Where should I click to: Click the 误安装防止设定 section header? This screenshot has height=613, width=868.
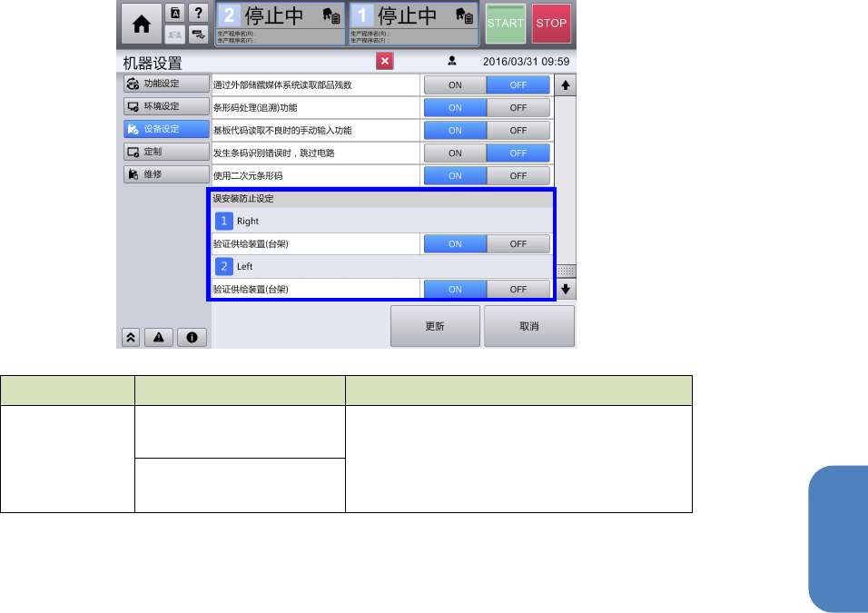coord(382,199)
